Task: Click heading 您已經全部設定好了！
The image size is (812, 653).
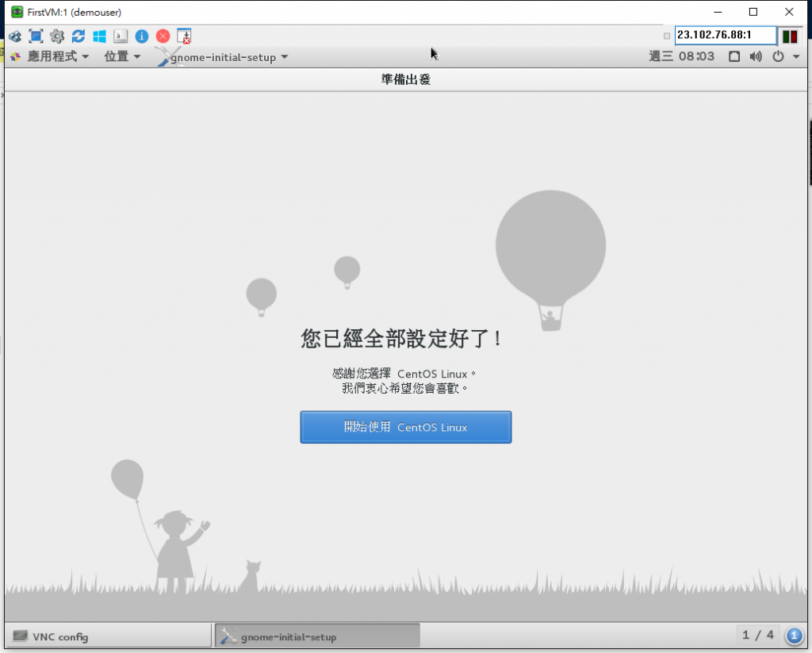Action: click(401, 339)
